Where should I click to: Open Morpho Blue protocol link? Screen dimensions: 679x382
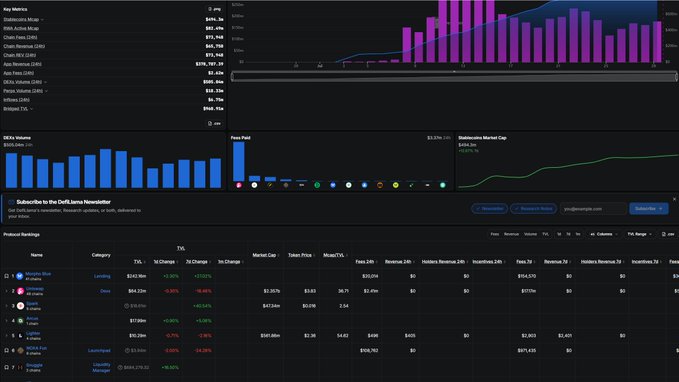point(38,274)
